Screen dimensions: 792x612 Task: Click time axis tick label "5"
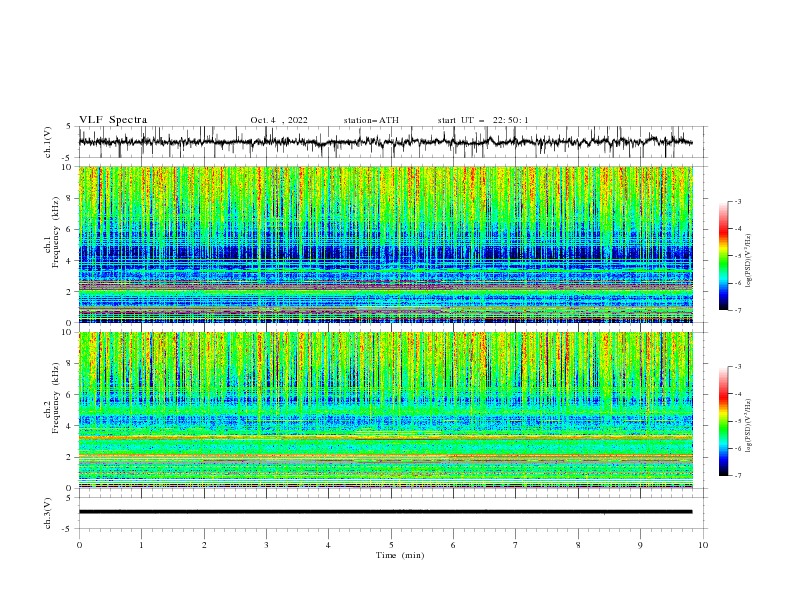click(391, 545)
